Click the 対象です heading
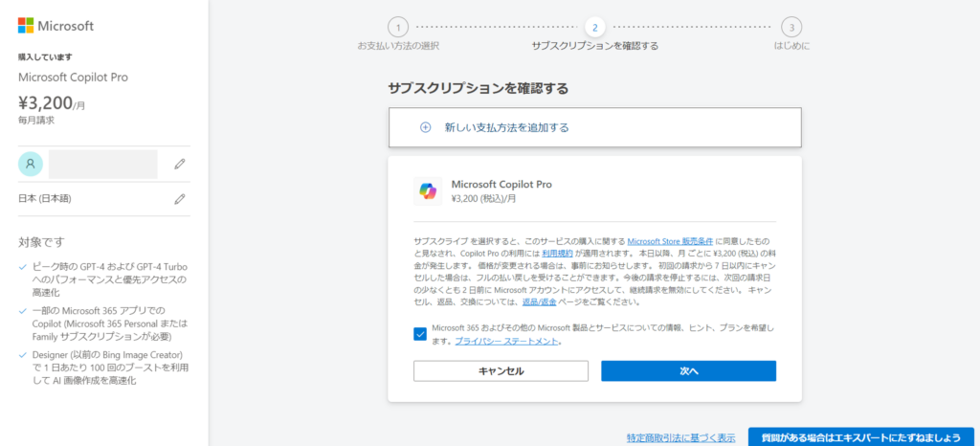The height and width of the screenshot is (446, 980). click(x=42, y=242)
